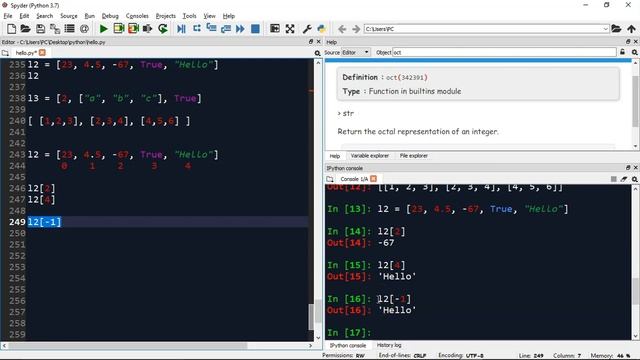The width and height of the screenshot is (640, 360).
Task: Open the PYTHONPATH manager python icon
Action: coord(322,29)
